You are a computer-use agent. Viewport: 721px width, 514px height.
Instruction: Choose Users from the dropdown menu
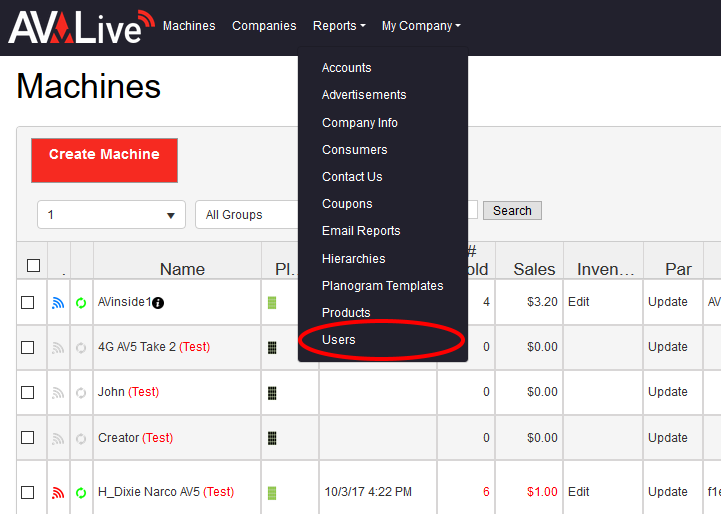click(x=339, y=340)
